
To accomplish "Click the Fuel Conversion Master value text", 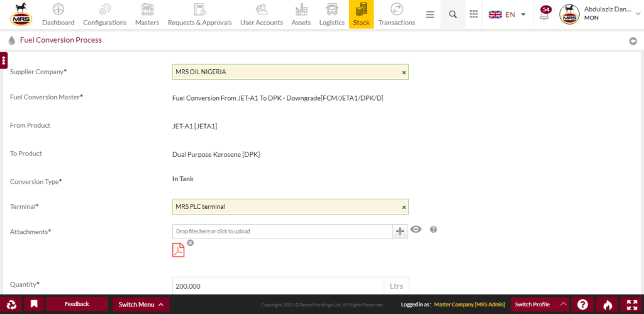I will pos(278,98).
